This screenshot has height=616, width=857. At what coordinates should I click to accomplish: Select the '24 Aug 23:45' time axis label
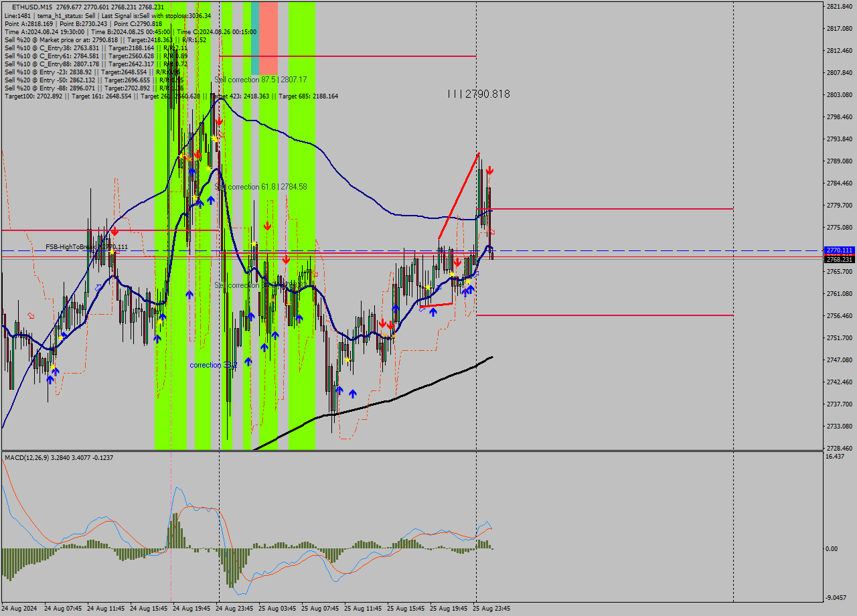click(x=234, y=609)
